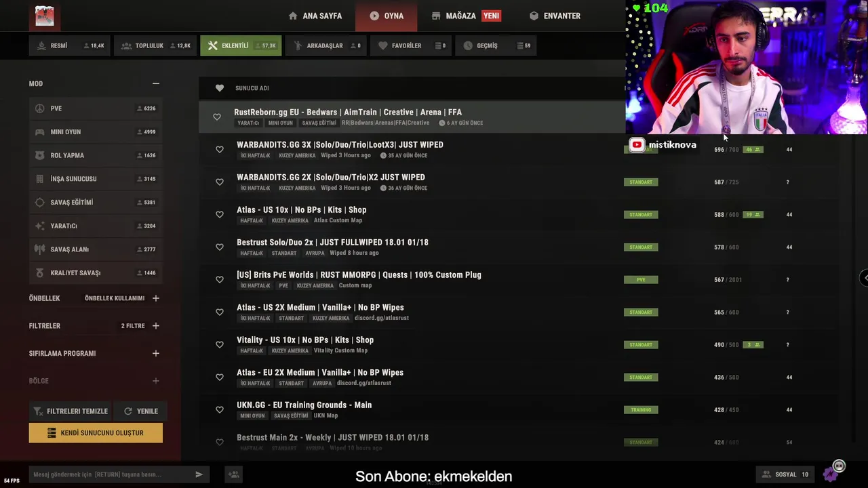Favorite UKN.GG EU Training Grounds heart

click(x=220, y=410)
